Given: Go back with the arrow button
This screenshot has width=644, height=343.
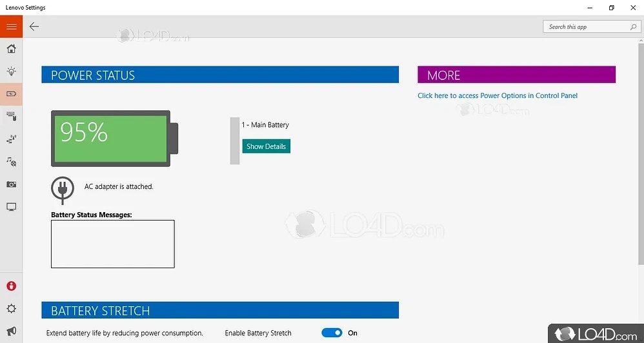Looking at the screenshot, I should click(x=34, y=26).
